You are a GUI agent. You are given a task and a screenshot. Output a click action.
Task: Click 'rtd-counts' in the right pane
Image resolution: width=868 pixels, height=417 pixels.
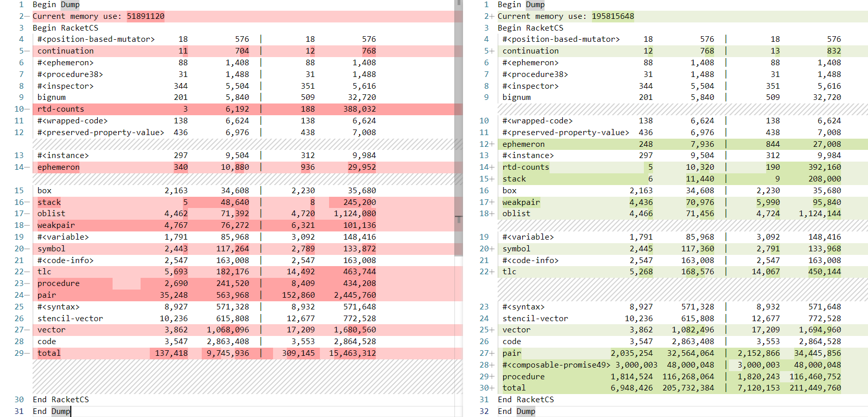click(526, 167)
